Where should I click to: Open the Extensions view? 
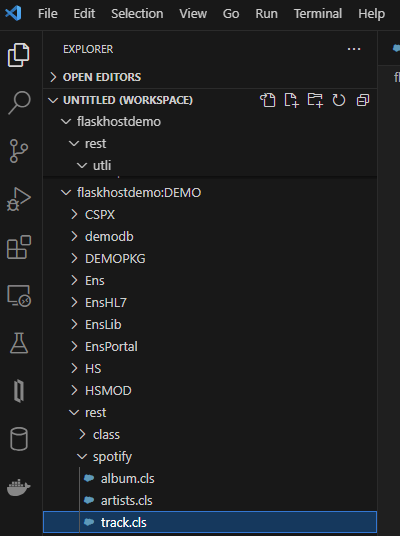click(19, 247)
